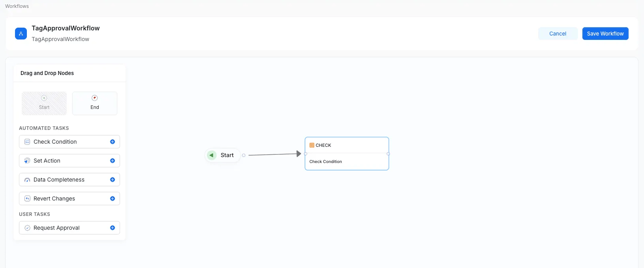Click the plus icon next to Request Approval
Viewport: 644px width, 268px height.
click(x=113, y=228)
